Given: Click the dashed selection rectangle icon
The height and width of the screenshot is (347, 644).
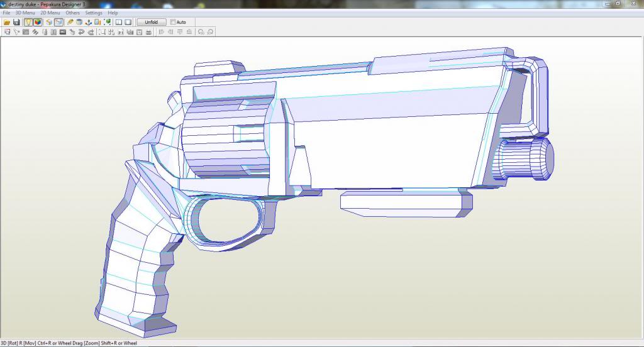Looking at the screenshot, I should point(102,32).
